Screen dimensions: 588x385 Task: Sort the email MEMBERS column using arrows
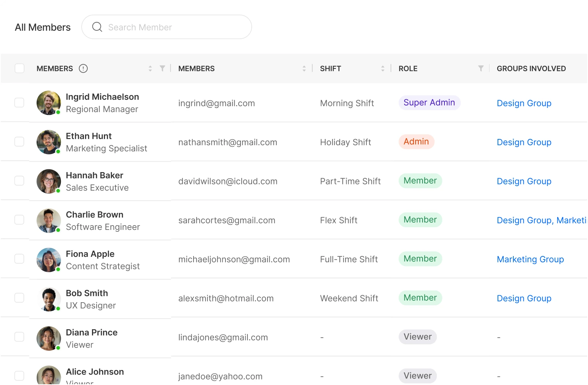[x=304, y=69]
